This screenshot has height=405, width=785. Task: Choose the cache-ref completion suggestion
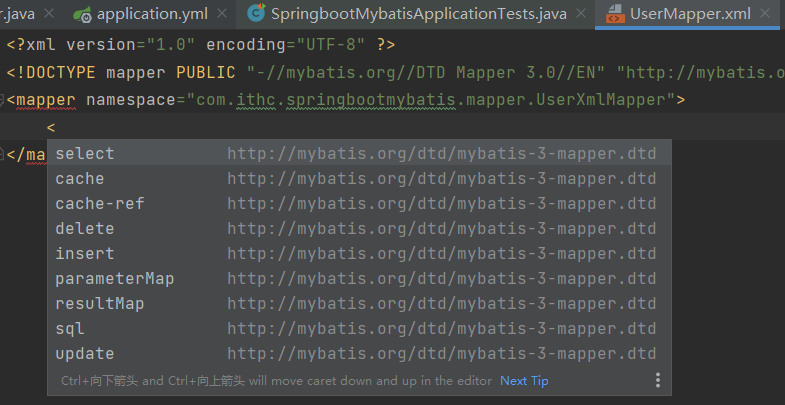click(359, 203)
